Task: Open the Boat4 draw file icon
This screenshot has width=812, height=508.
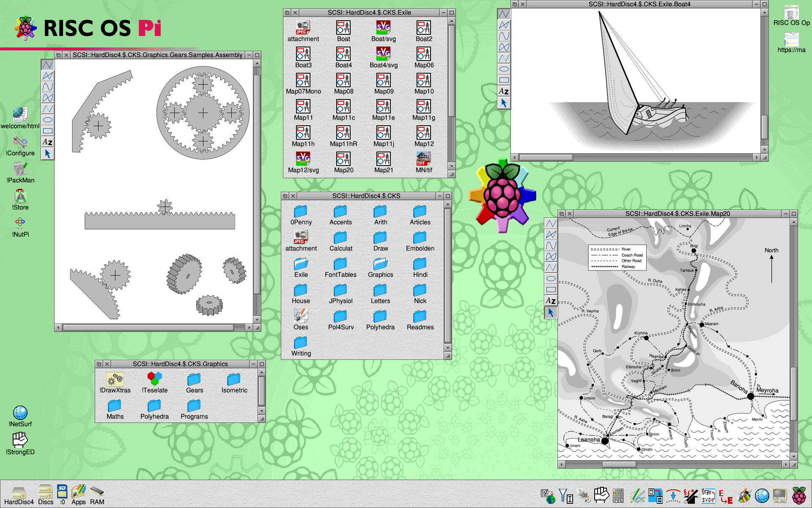Action: click(343, 58)
